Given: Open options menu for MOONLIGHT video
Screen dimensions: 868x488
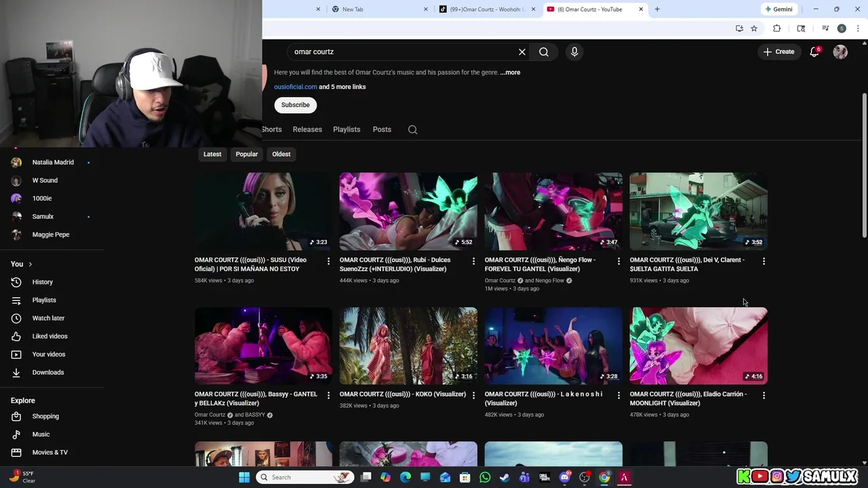Looking at the screenshot, I should tap(764, 395).
